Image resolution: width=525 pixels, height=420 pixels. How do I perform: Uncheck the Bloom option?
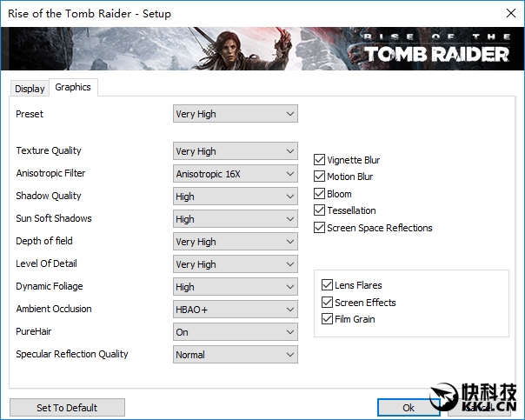coord(320,194)
